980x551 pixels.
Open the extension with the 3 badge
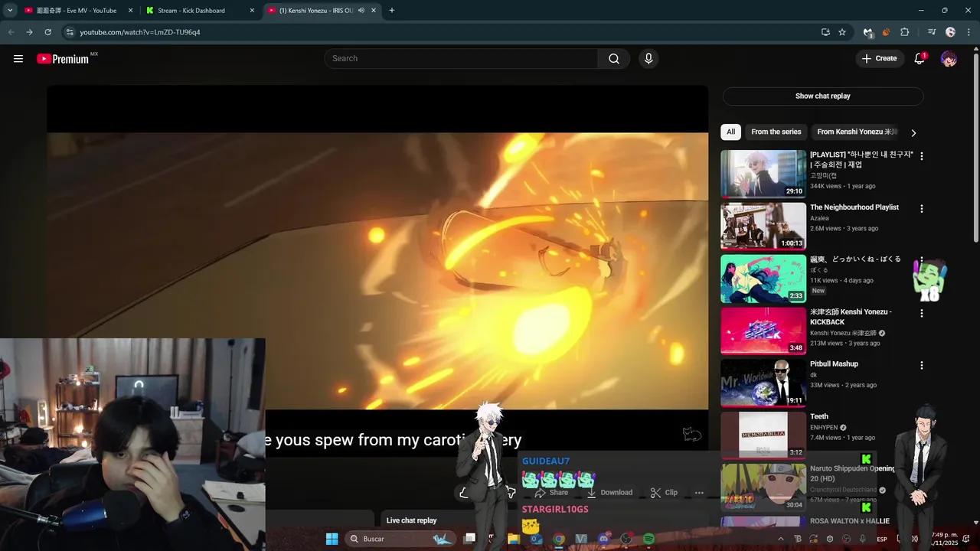point(867,32)
